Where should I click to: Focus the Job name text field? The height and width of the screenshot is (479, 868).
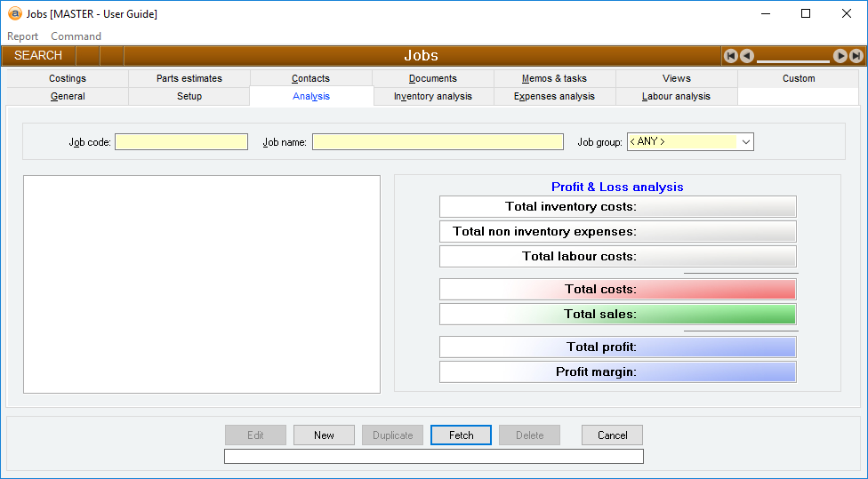point(438,142)
